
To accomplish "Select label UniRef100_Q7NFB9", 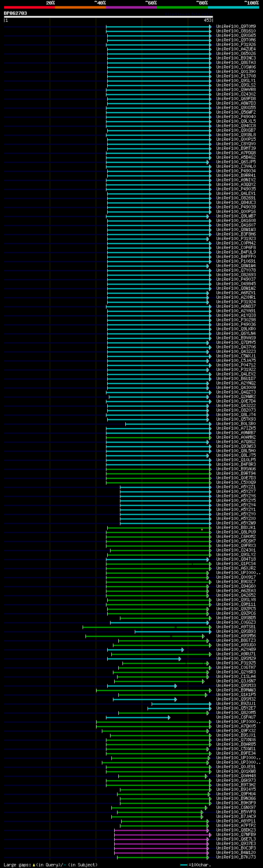I will pyautogui.click(x=236, y=834).
